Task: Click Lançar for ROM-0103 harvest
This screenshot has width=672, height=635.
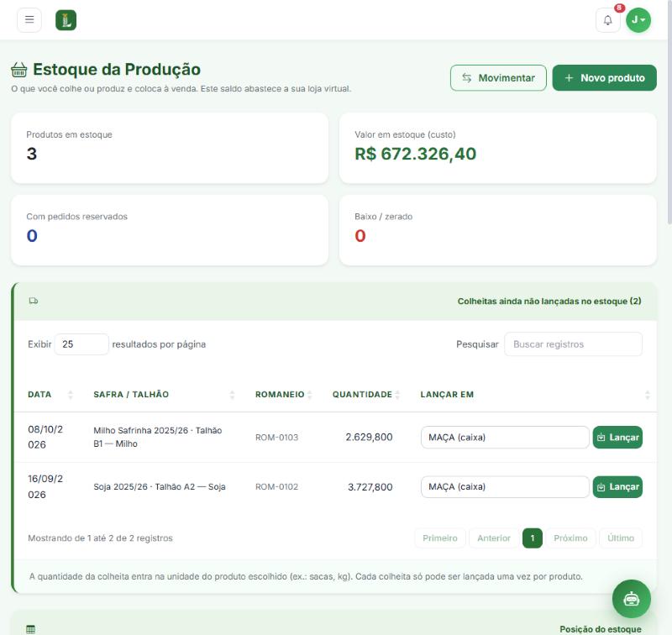Action: tap(617, 438)
